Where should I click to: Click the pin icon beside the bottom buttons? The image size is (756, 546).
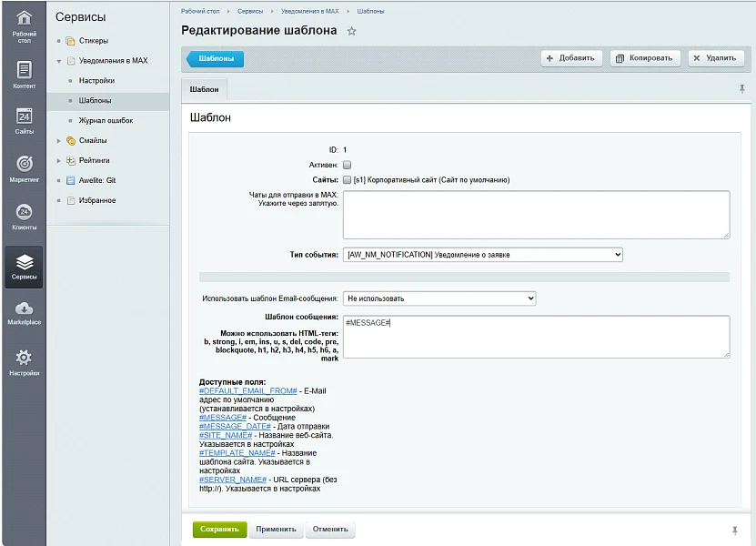click(x=735, y=531)
